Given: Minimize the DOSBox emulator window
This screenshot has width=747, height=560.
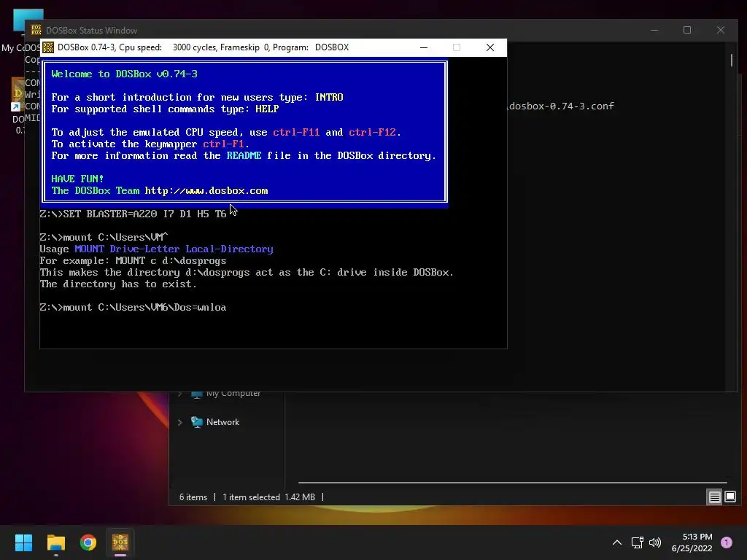Looking at the screenshot, I should point(424,47).
